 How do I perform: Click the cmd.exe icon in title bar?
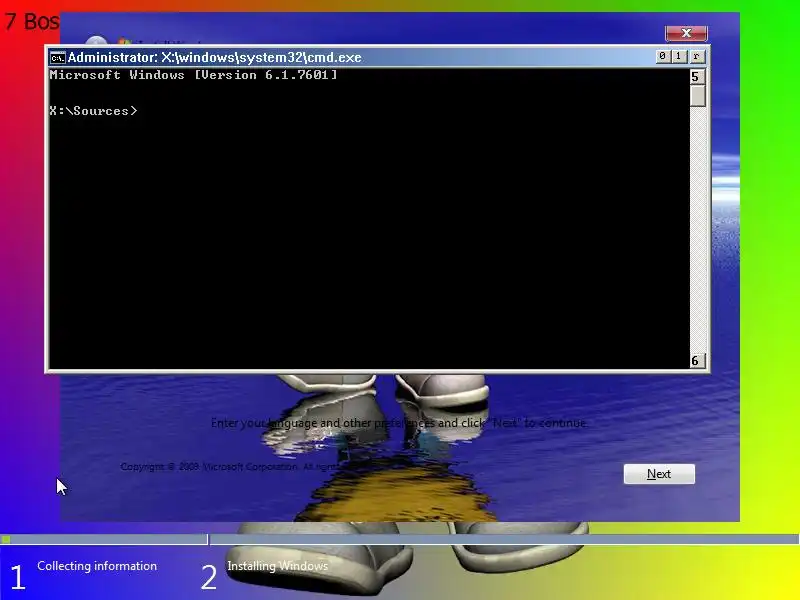pyautogui.click(x=57, y=58)
